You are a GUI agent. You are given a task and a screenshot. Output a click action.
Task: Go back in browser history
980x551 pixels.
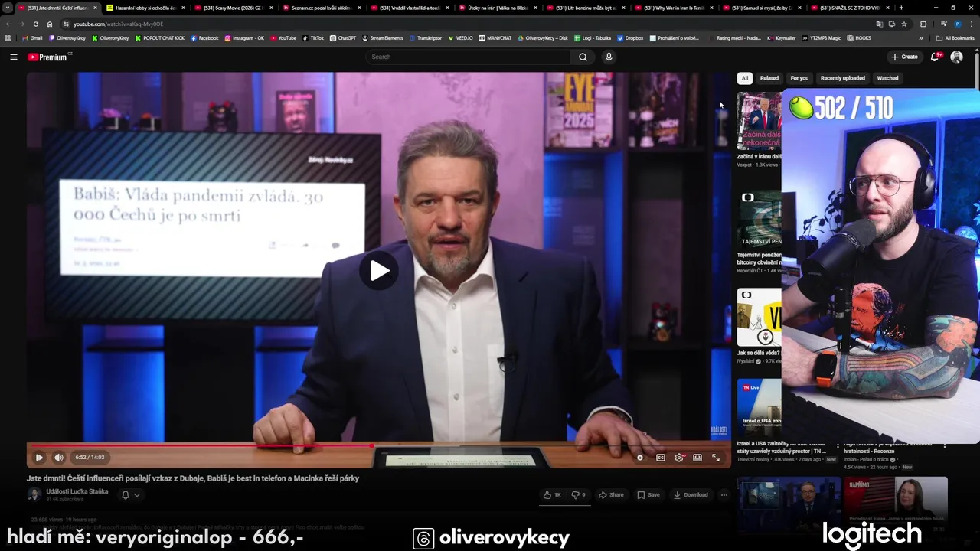(x=9, y=24)
